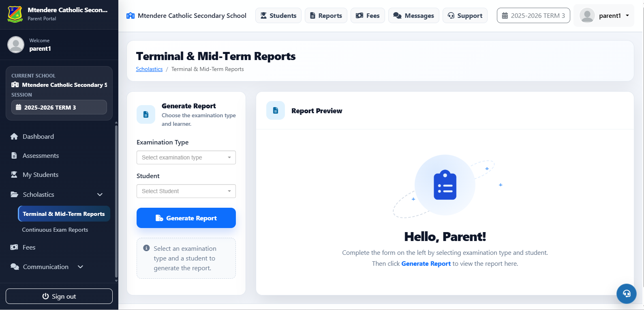Open Support in the top navigation

pyautogui.click(x=465, y=15)
